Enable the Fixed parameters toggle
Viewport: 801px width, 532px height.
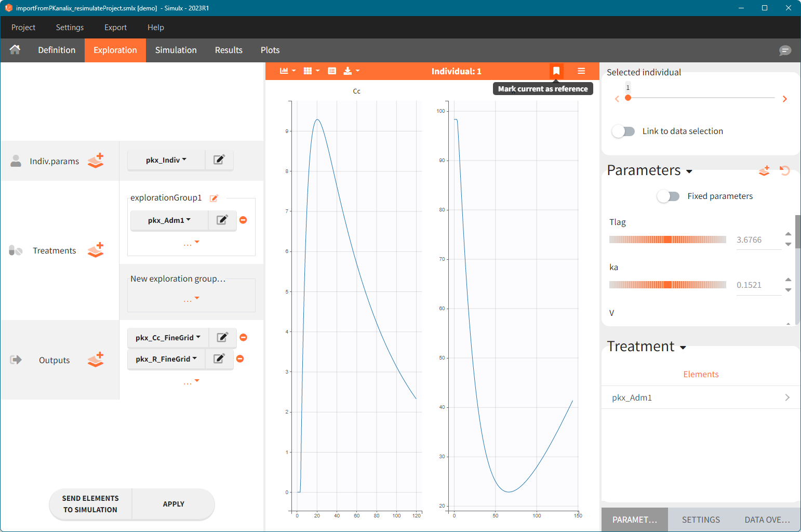pos(668,196)
